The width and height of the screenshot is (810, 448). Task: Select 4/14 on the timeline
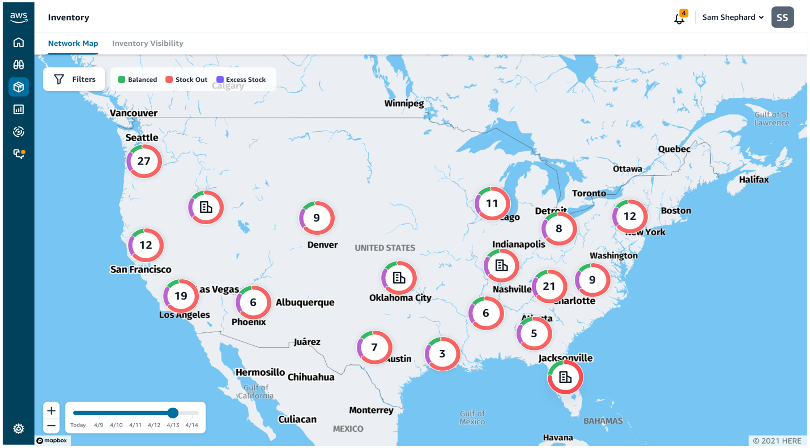[x=192, y=425]
